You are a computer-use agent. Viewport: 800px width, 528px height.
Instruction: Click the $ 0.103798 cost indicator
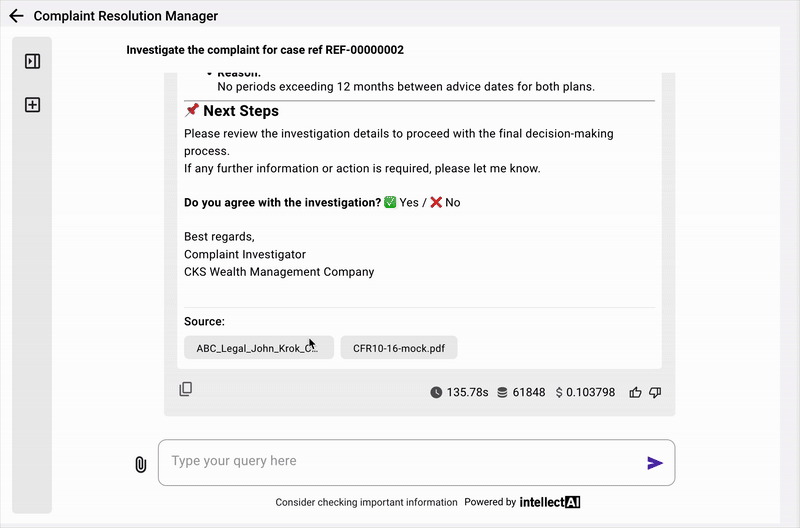coord(585,393)
